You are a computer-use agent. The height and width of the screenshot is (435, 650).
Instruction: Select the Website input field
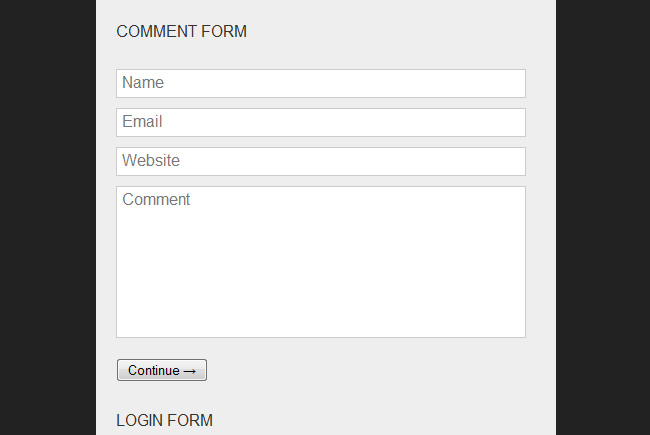320,161
